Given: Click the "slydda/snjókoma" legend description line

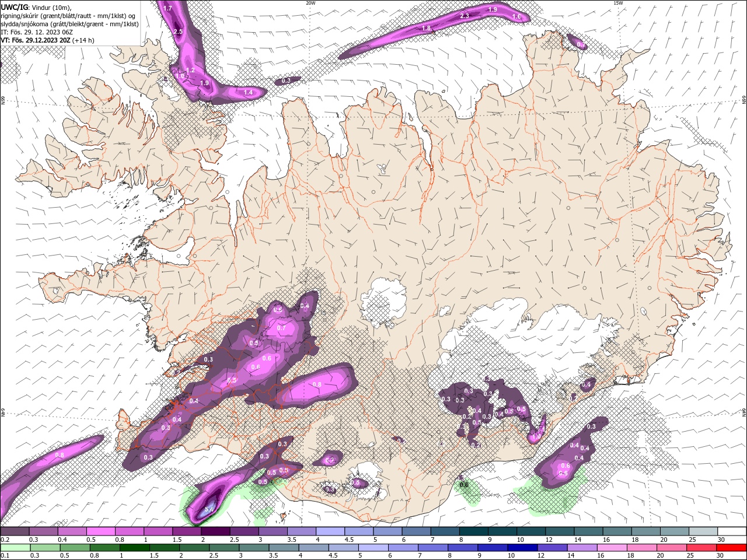Looking at the screenshot, I should [70, 24].
